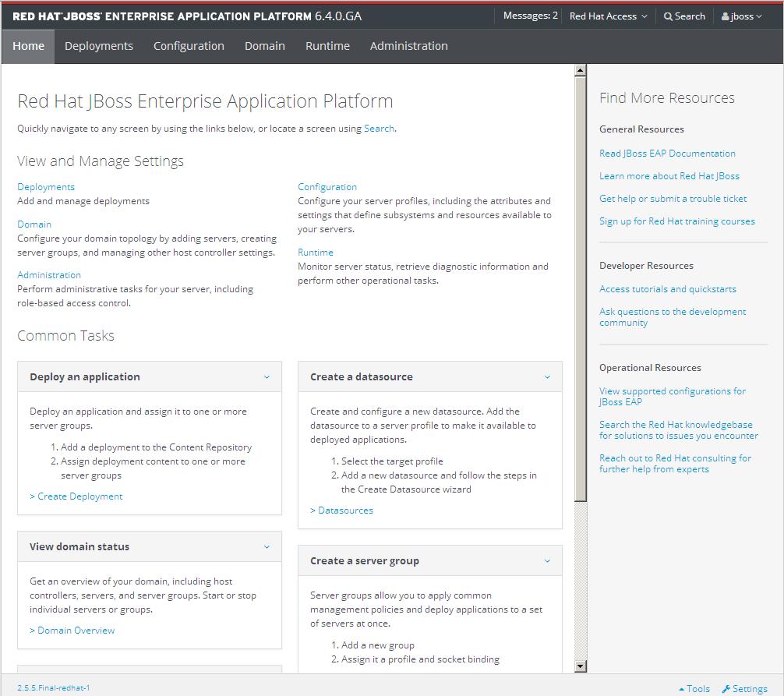Go to the Domain tab
The image size is (784, 696).
[x=264, y=46]
